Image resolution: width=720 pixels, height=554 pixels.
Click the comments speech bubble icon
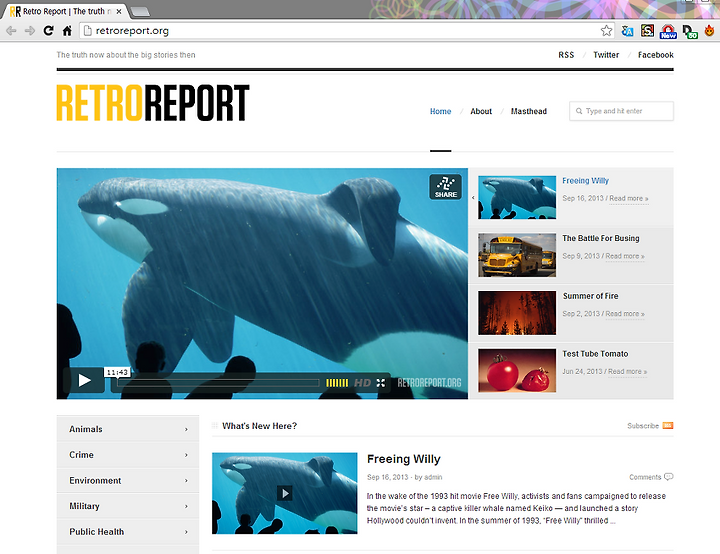(669, 477)
